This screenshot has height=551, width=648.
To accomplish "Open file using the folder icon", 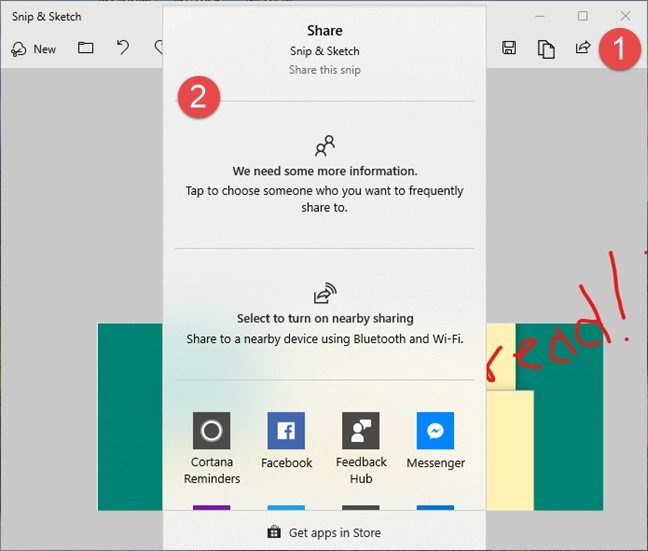I will point(86,48).
